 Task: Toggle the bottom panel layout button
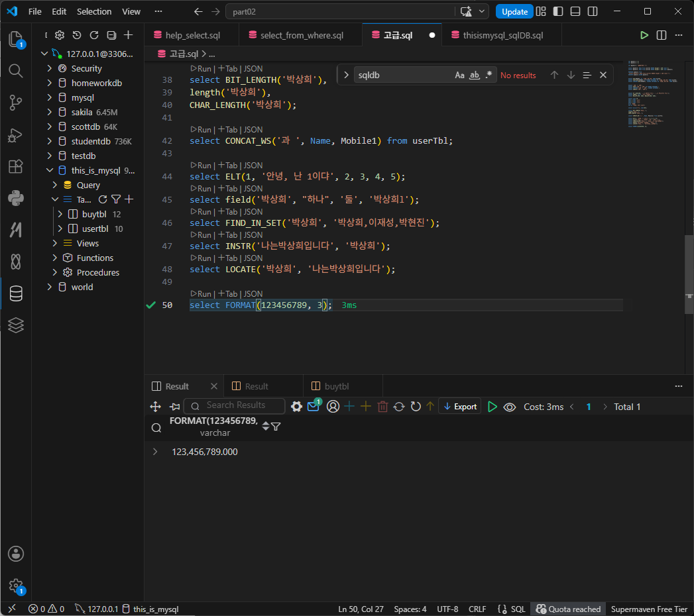click(575, 11)
